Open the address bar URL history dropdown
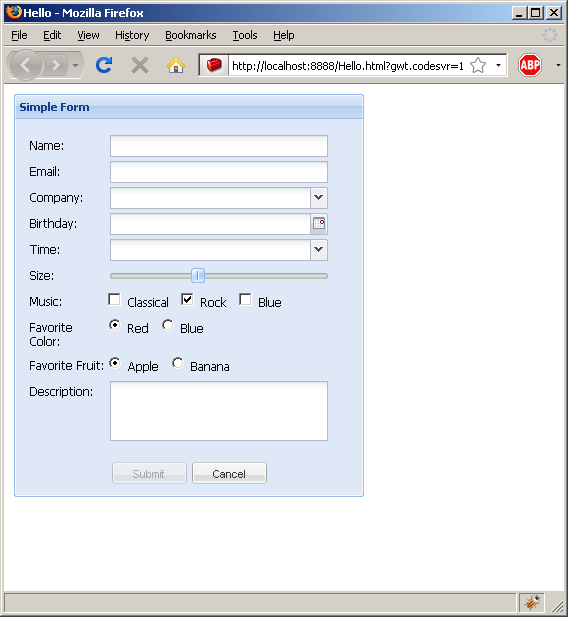The height and width of the screenshot is (617, 568). click(498, 65)
